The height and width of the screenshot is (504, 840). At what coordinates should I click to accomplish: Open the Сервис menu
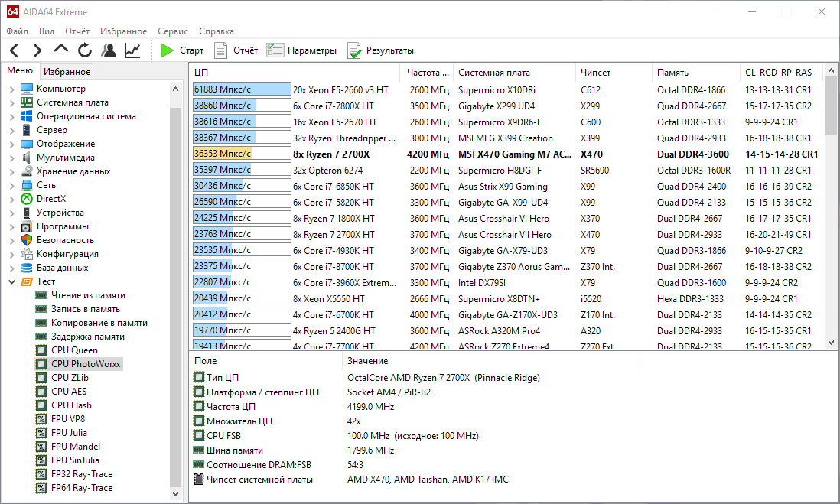[x=172, y=31]
